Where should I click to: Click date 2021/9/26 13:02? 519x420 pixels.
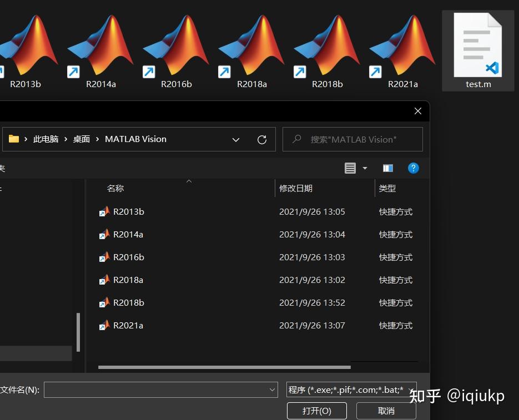point(312,280)
